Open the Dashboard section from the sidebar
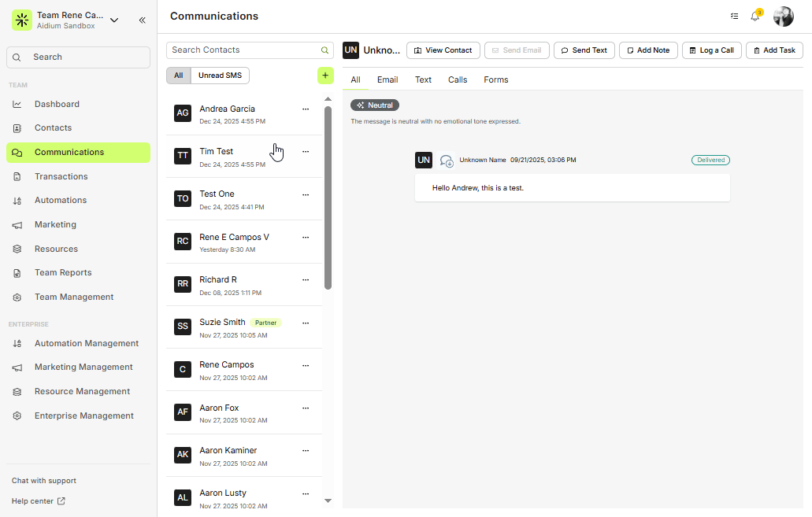Image resolution: width=812 pixels, height=517 pixels. pos(57,103)
